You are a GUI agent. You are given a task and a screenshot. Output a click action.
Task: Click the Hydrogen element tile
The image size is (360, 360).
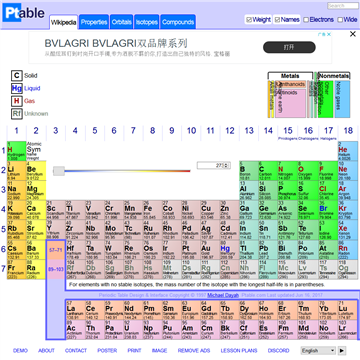coord(17,151)
